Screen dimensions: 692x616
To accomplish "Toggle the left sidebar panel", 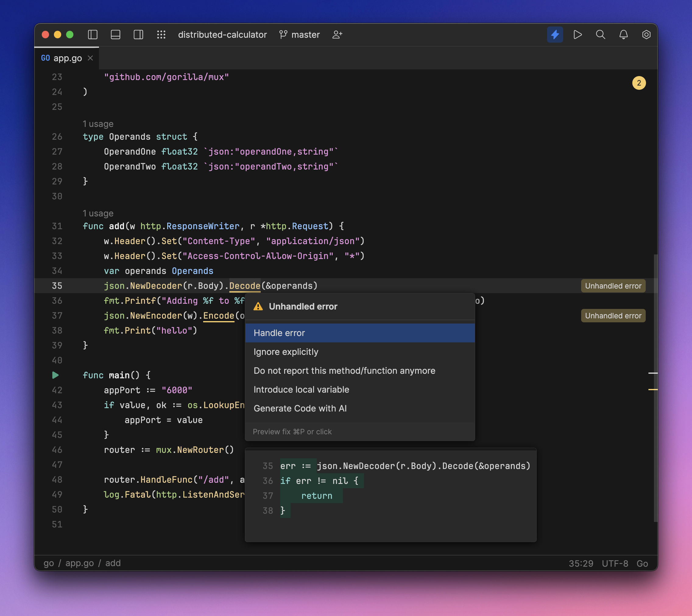I will coord(92,34).
